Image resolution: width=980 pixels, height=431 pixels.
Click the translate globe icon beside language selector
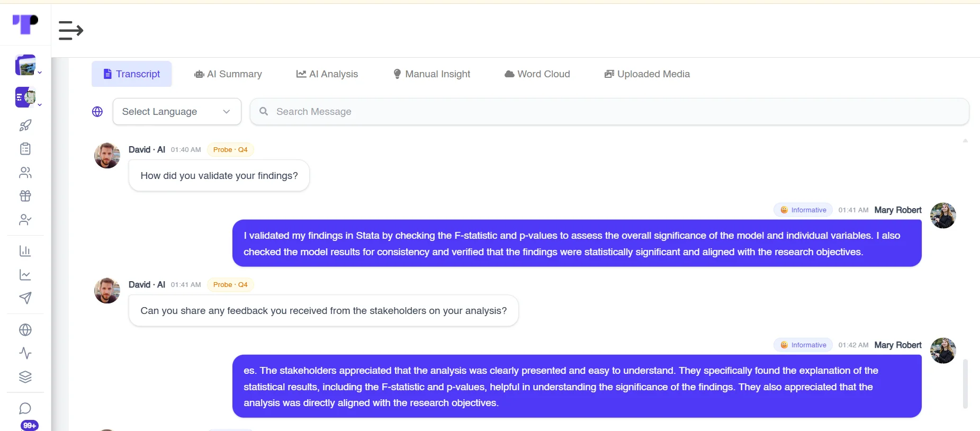97,112
